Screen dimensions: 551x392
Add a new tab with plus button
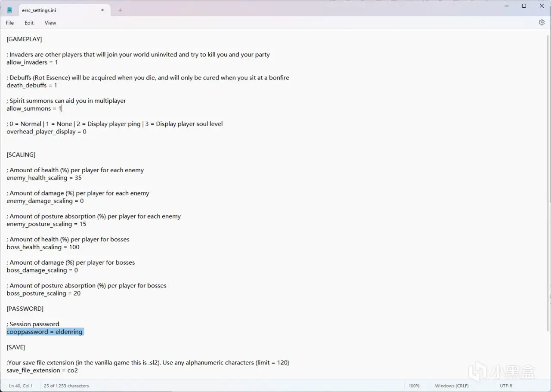click(120, 10)
